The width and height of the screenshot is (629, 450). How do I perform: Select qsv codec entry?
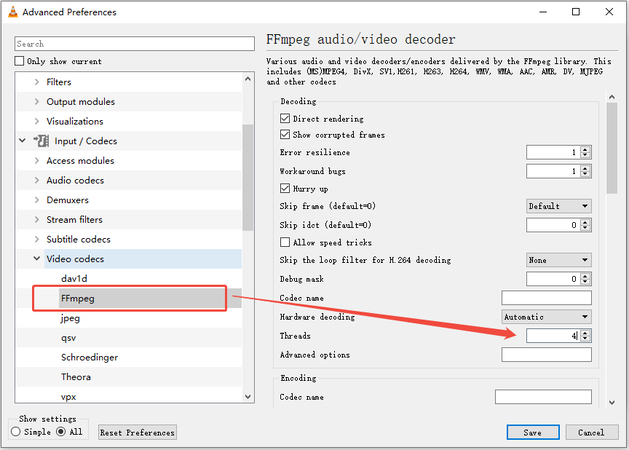point(69,338)
